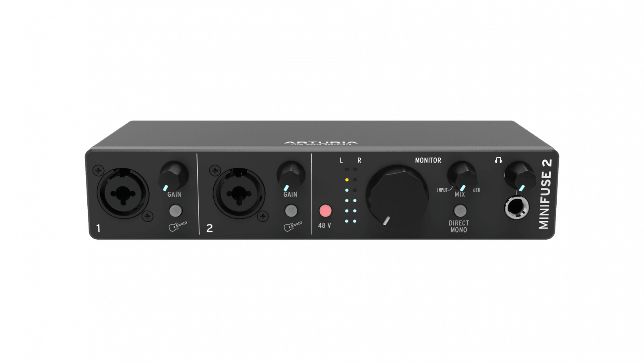
Task: Click the input 2 GAIN knob
Action: pyautogui.click(x=291, y=176)
